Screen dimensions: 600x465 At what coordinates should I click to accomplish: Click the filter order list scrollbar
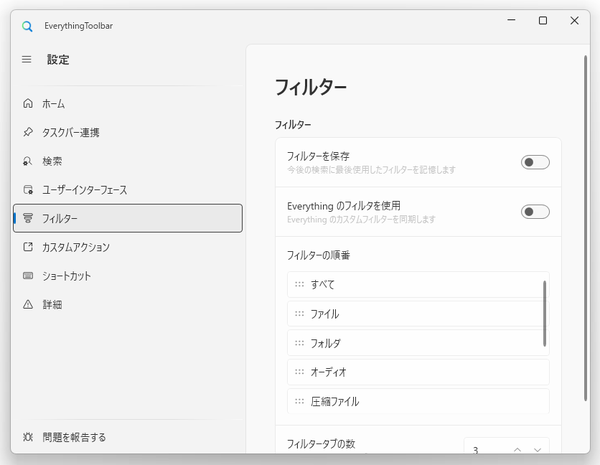point(545,314)
